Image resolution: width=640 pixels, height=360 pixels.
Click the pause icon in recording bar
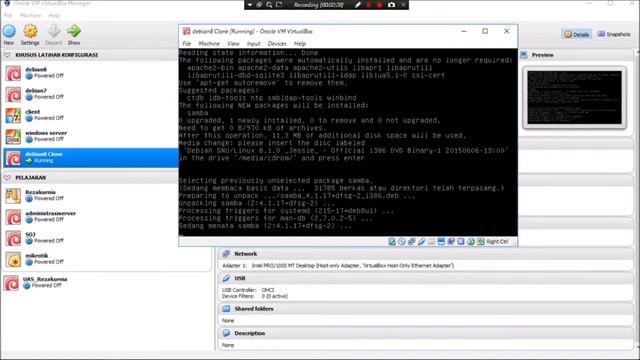pyautogui.click(x=369, y=5)
